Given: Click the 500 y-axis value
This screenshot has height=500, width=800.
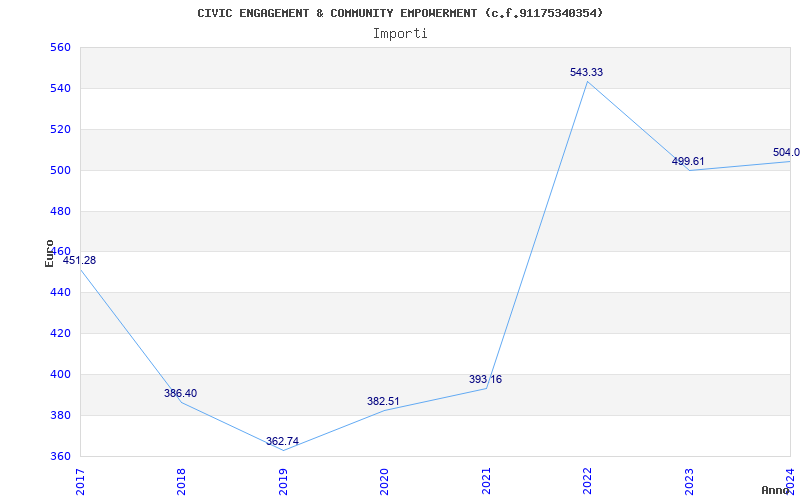Looking at the screenshot, I should tap(60, 170).
